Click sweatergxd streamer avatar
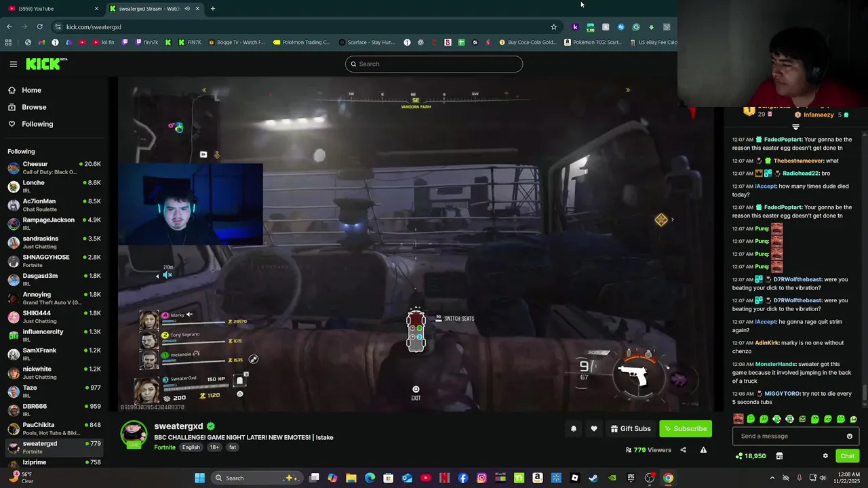Screen dimensions: 868x488 [x=134, y=434]
